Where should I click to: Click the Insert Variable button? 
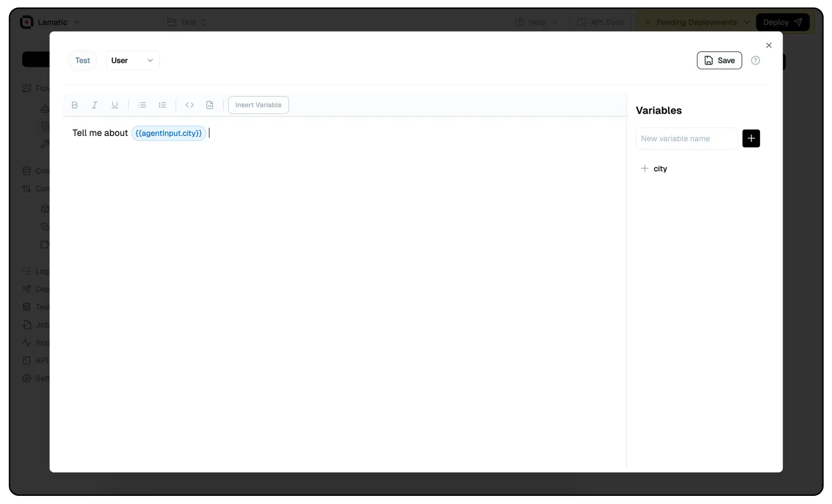[258, 105]
